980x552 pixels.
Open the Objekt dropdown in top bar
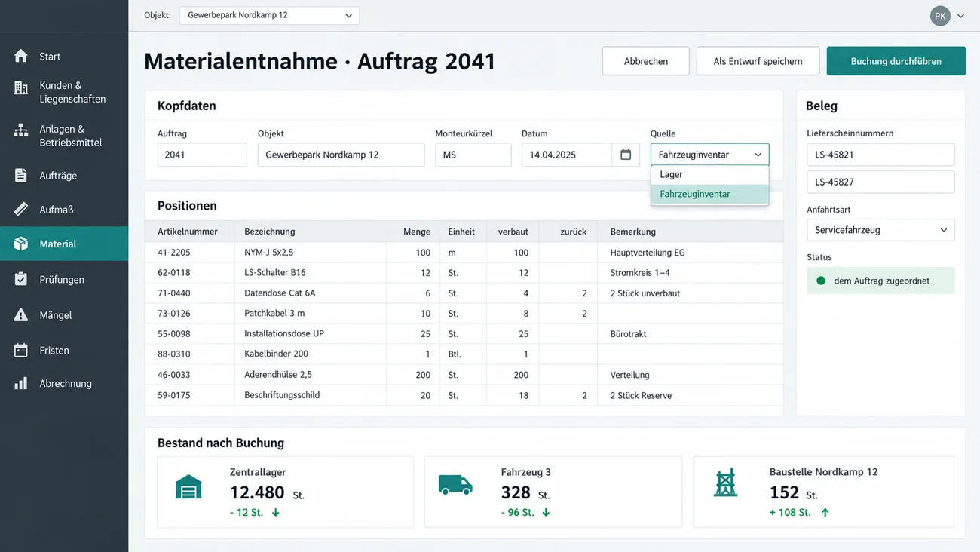pyautogui.click(x=269, y=15)
